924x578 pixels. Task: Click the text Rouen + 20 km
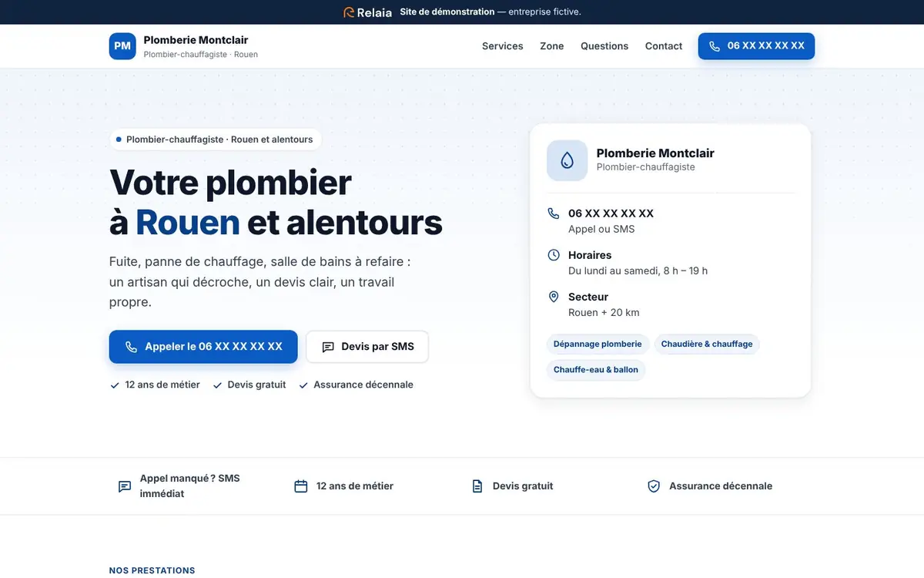[604, 312]
